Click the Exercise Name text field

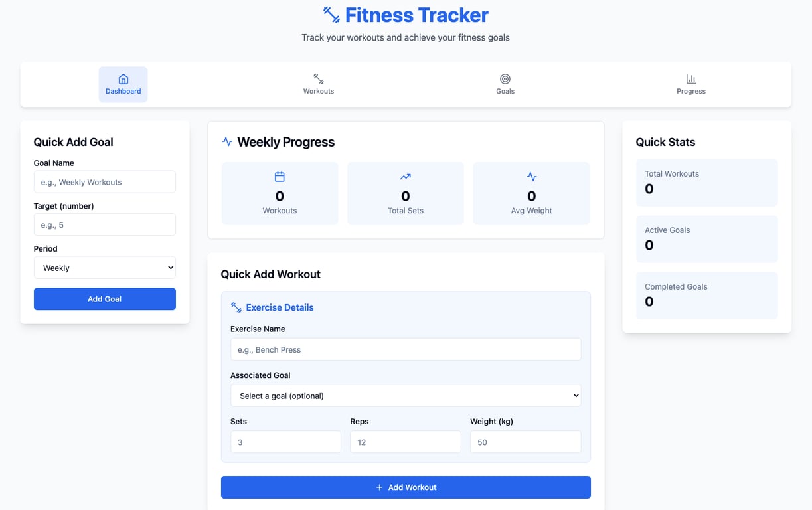(x=405, y=349)
